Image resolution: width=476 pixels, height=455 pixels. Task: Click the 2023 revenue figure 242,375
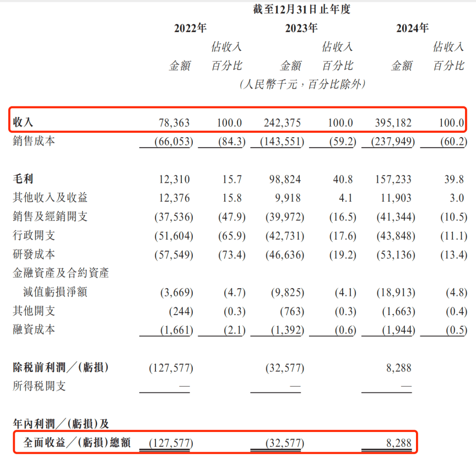(282, 122)
